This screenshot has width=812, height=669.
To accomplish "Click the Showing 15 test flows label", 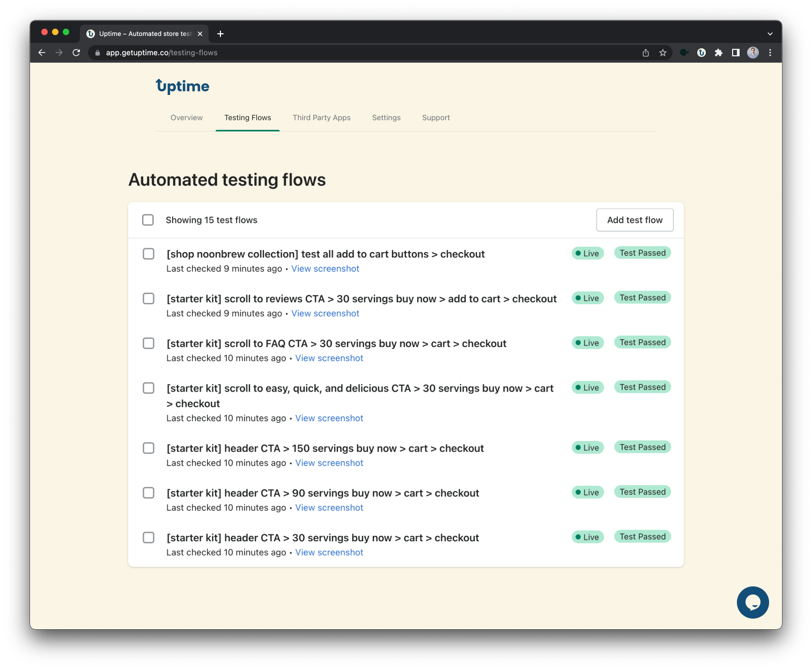I will 211,220.
